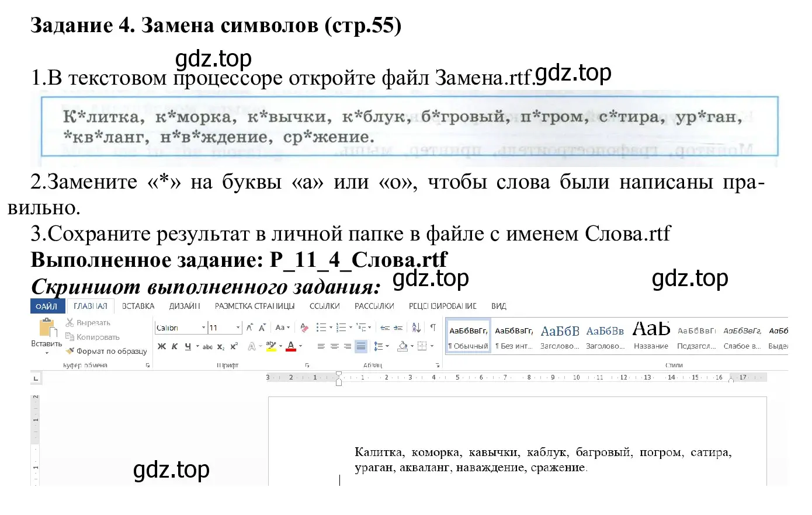Open the Clipboard (Буфер обмена) dialog launcher
This screenshot has height=515, width=812.
click(147, 366)
